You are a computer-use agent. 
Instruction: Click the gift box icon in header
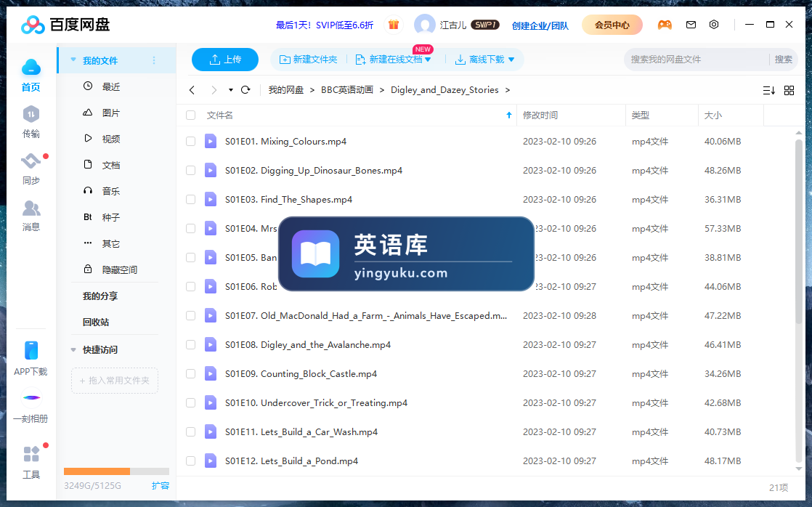pos(394,25)
